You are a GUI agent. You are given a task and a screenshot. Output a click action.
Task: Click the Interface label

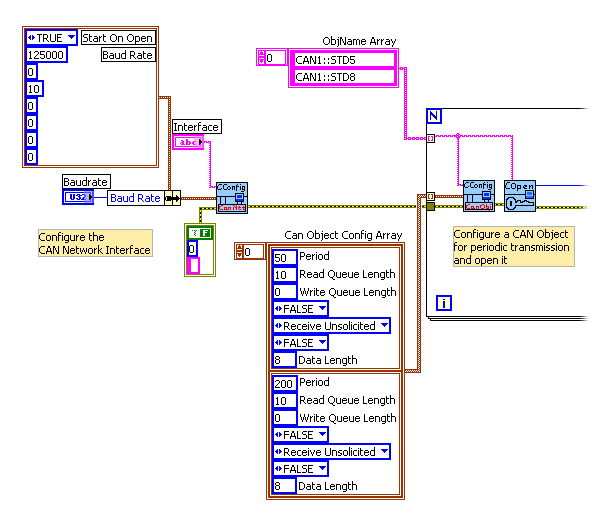coord(197,127)
